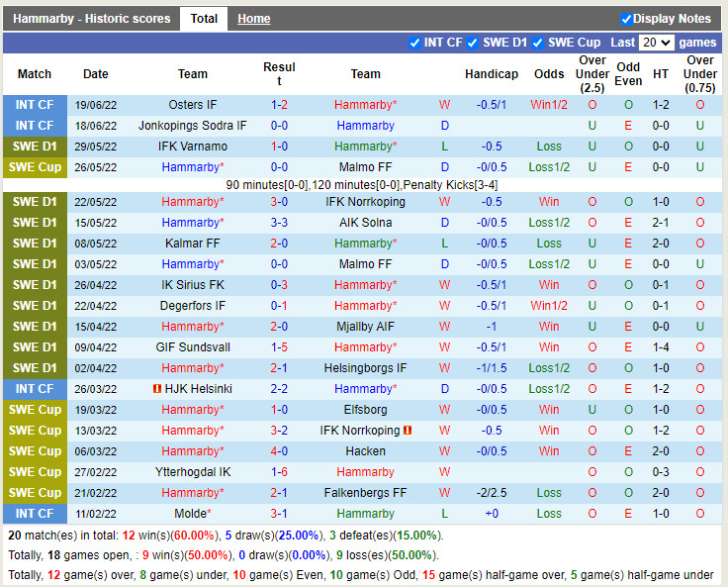Toggle the Display Notes checkbox
728x587 pixels.
click(x=626, y=19)
